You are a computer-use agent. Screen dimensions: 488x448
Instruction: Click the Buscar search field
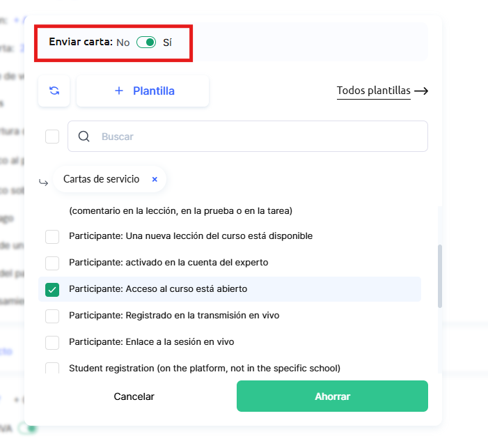point(258,137)
